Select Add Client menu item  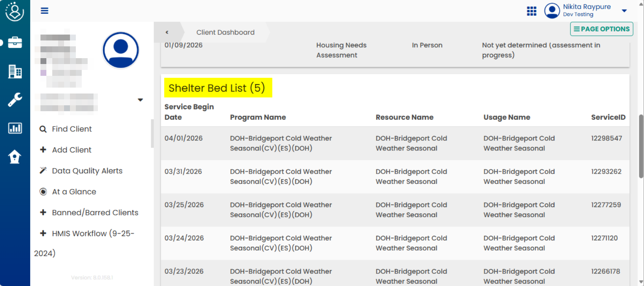72,150
